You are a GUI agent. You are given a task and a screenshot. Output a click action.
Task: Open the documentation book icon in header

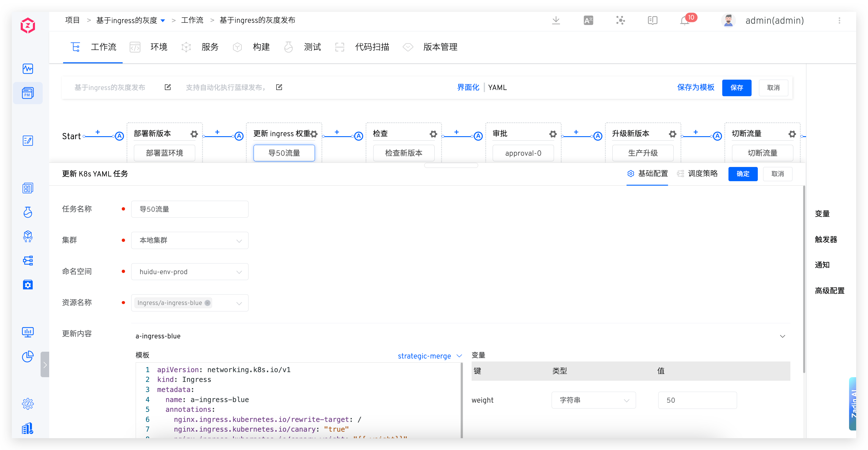652,20
